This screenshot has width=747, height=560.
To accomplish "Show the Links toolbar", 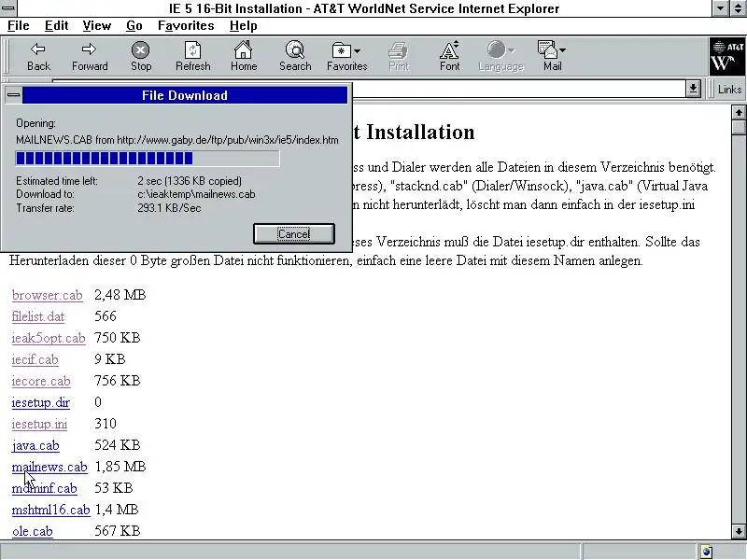I will (729, 90).
